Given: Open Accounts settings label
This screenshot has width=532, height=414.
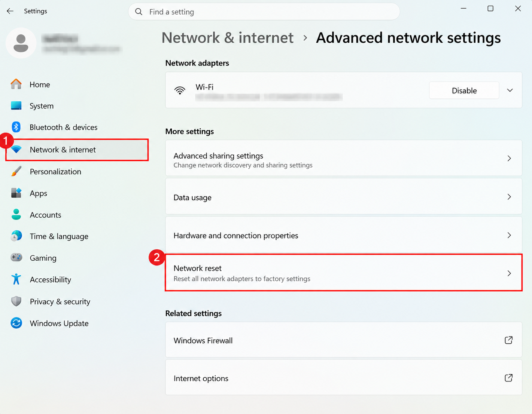Looking at the screenshot, I should pyautogui.click(x=45, y=215).
